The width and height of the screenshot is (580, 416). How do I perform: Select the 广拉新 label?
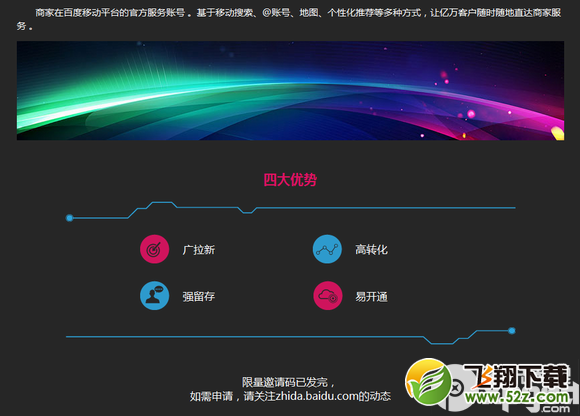tap(199, 250)
